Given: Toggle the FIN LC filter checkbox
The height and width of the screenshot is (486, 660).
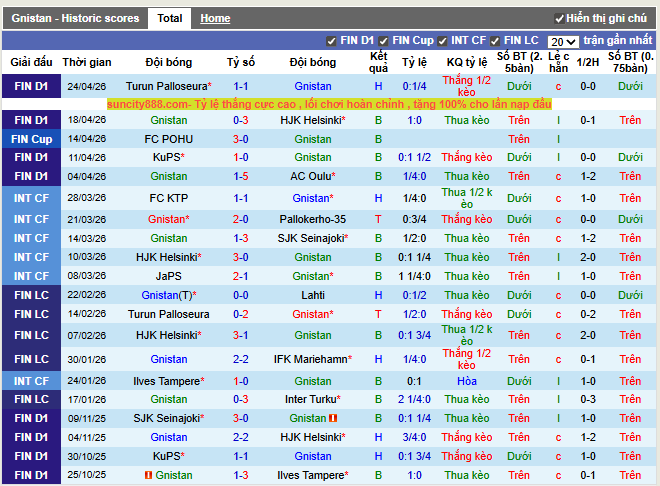Looking at the screenshot, I should (495, 41).
